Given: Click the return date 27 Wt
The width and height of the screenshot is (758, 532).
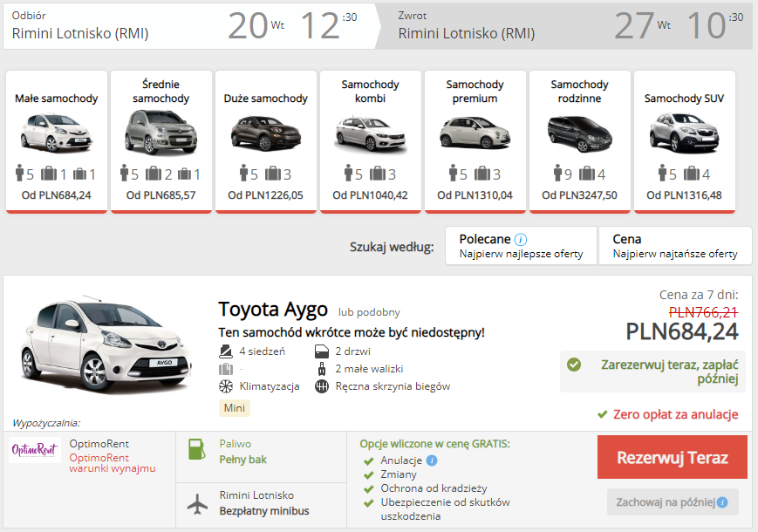Looking at the screenshot, I should click(643, 25).
